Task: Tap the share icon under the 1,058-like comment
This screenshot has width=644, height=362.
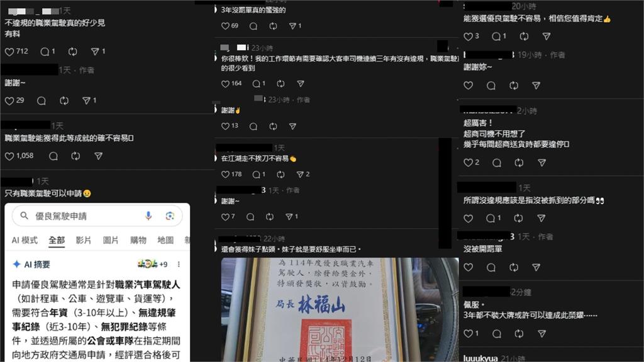Action: (97, 156)
